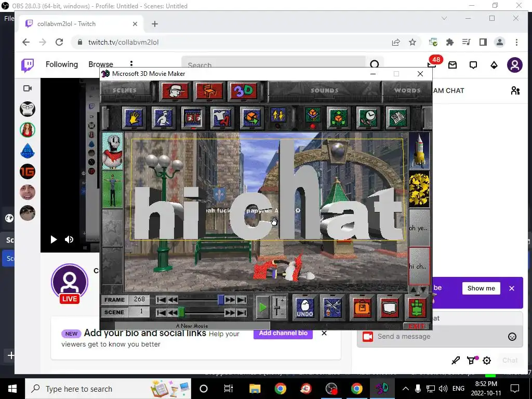Open the SCENES tab in Movie Maker

point(125,90)
